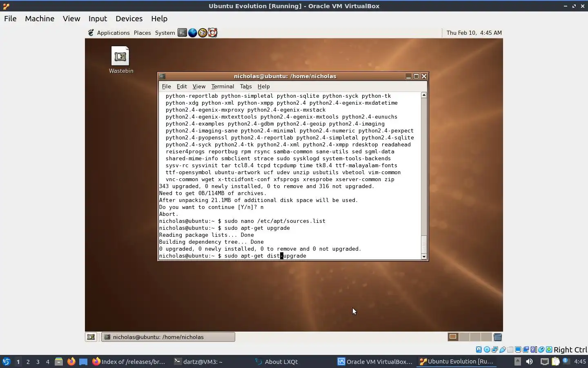Launch Firefox from the host quick launch
Image resolution: width=588 pixels, height=368 pixels.
[x=71, y=361]
